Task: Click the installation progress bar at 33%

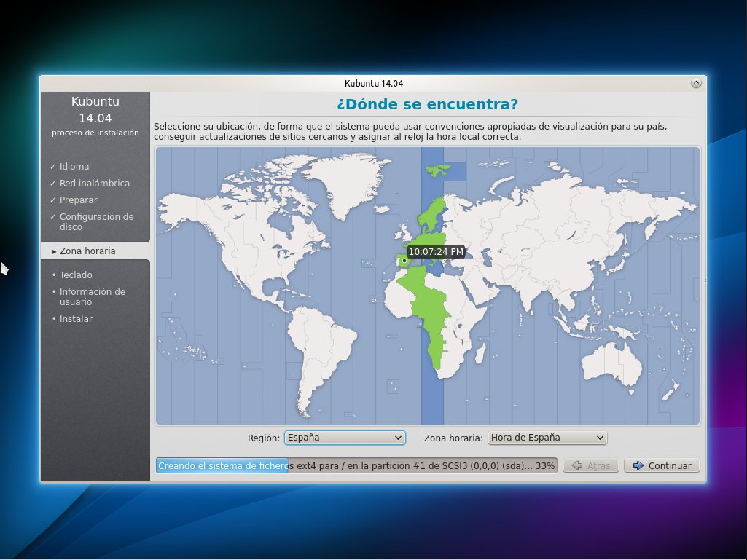Action: 356,465
